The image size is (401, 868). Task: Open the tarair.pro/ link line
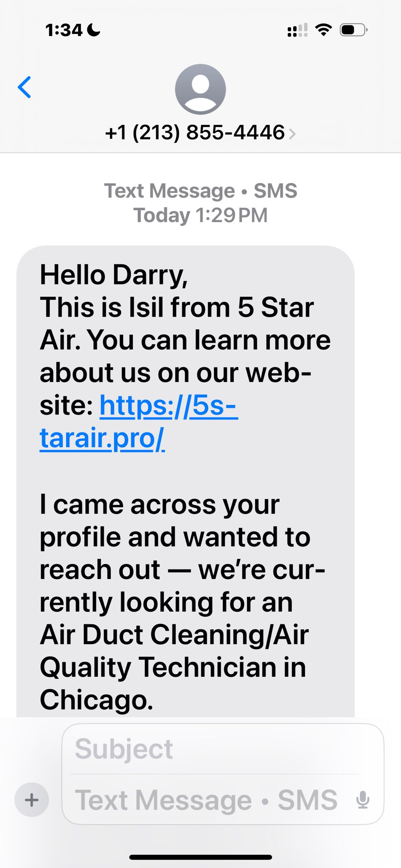point(102,438)
